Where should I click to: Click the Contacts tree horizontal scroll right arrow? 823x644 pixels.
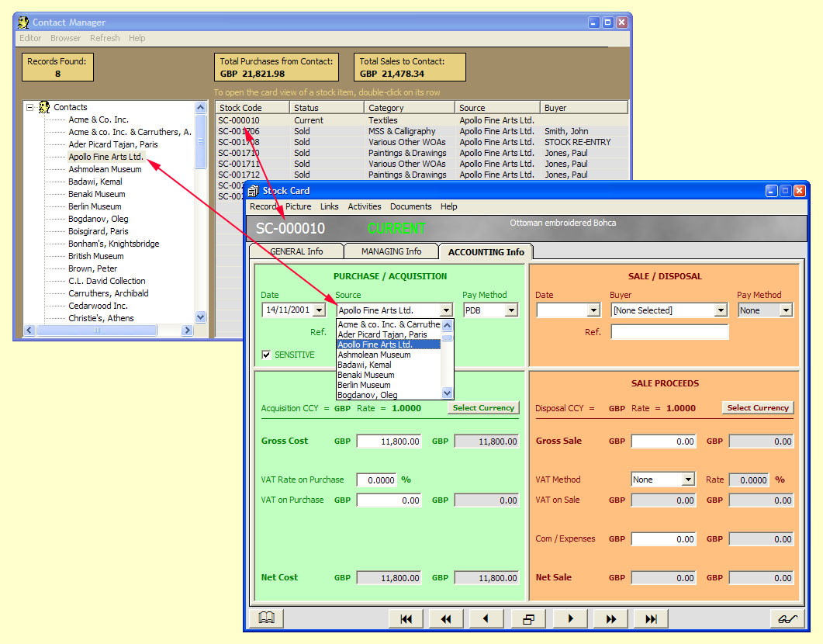[x=188, y=330]
